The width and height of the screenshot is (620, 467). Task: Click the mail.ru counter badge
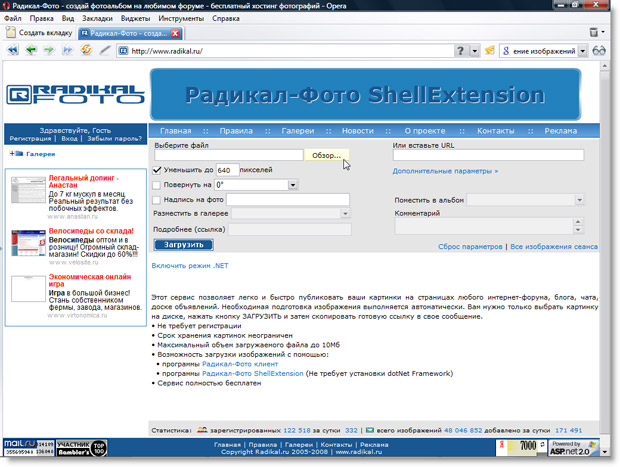[29, 448]
